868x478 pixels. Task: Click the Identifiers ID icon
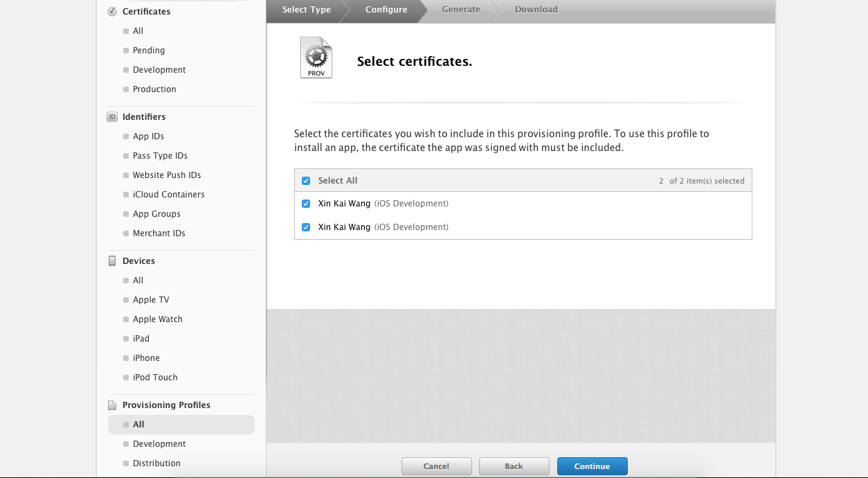coord(112,117)
